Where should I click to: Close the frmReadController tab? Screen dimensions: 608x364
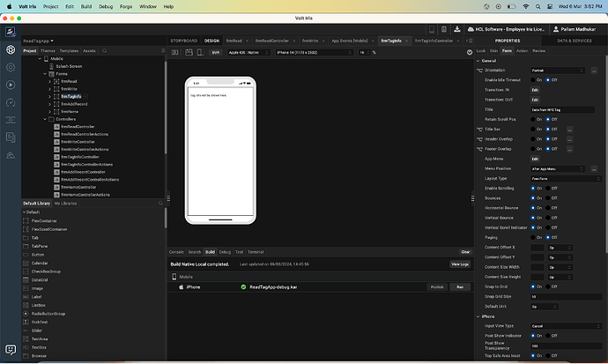tap(294, 41)
